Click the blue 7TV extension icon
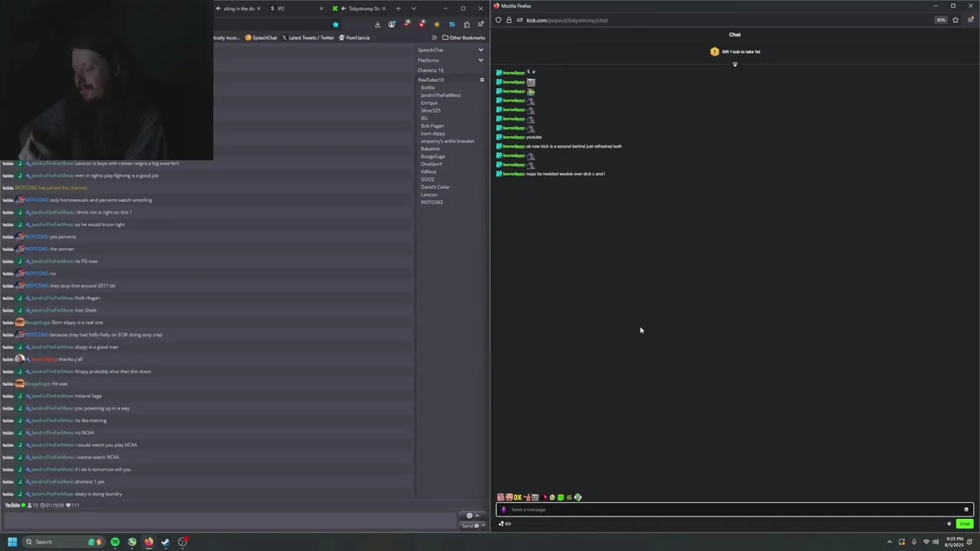The image size is (980, 551). (x=452, y=24)
